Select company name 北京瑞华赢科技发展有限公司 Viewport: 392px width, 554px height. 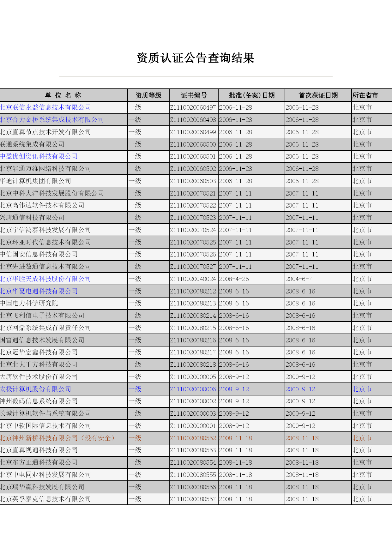42,487
